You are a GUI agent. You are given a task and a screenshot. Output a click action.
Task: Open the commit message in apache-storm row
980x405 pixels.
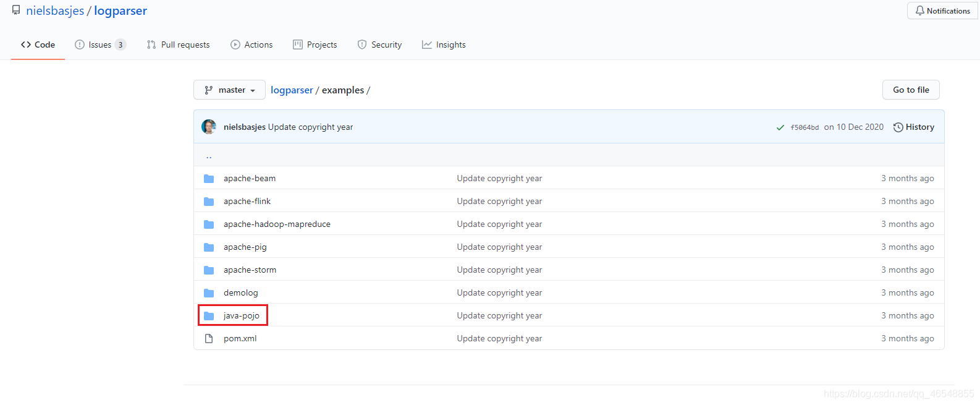499,270
